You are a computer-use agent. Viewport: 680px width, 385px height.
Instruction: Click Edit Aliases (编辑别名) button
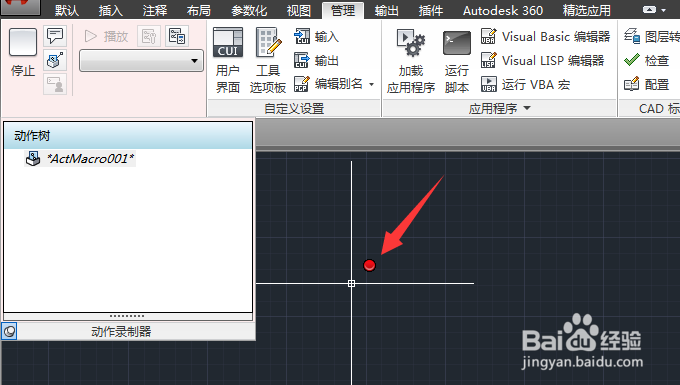(x=329, y=84)
